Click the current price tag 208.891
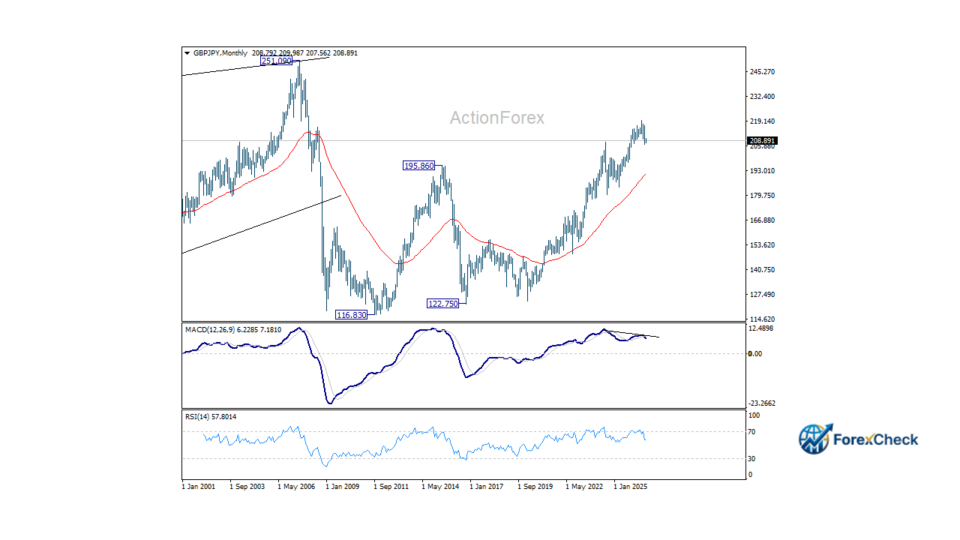Viewport: 960px width, 540px height. 762,141
